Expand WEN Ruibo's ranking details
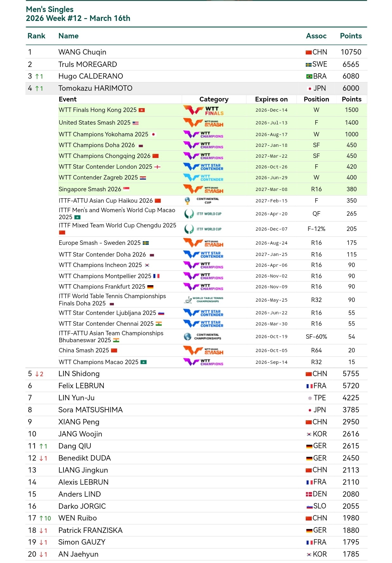The width and height of the screenshot is (392, 563). click(x=196, y=518)
